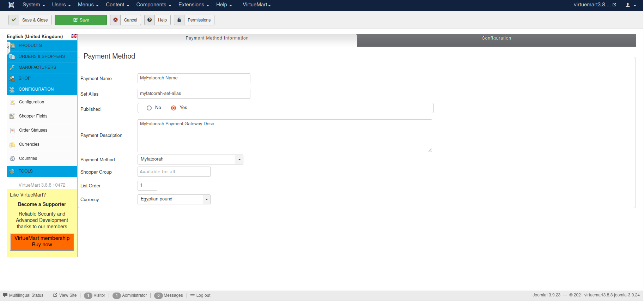Expand the MANUFACTURERS section
This screenshot has width=644, height=301.
[x=42, y=68]
